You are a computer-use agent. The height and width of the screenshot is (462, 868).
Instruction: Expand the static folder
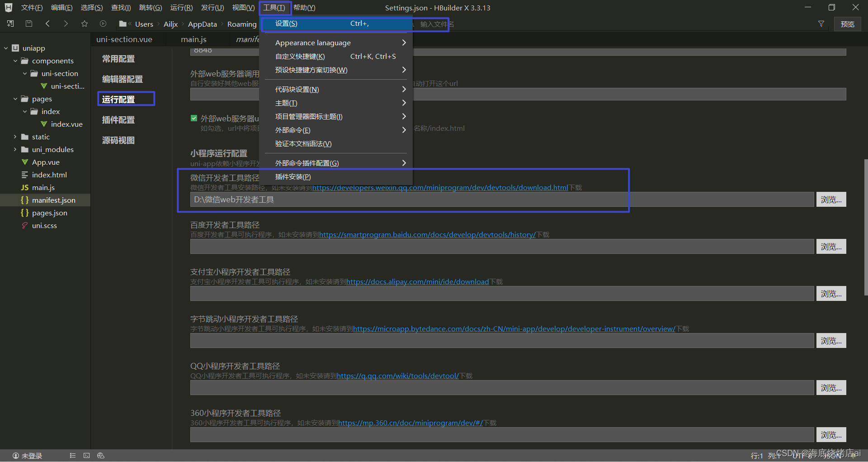tap(15, 137)
